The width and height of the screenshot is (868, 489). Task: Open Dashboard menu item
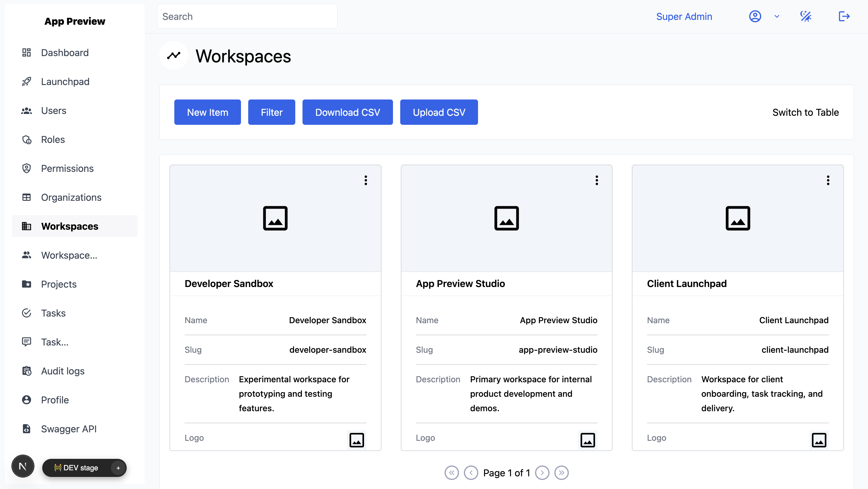pos(75,52)
